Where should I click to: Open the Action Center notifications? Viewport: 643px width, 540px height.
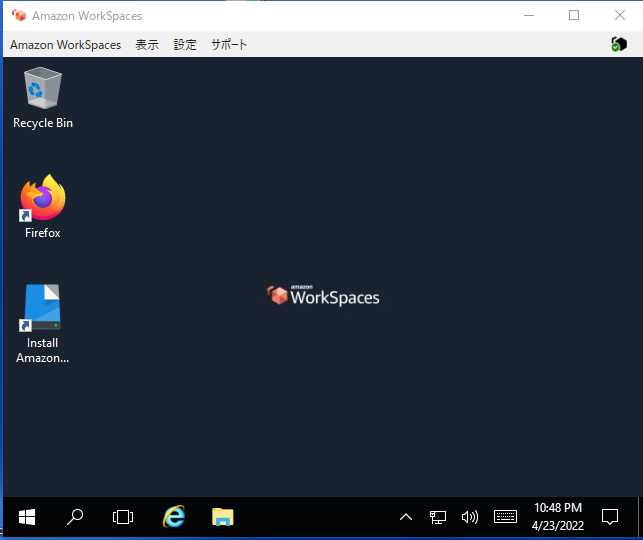click(610, 517)
